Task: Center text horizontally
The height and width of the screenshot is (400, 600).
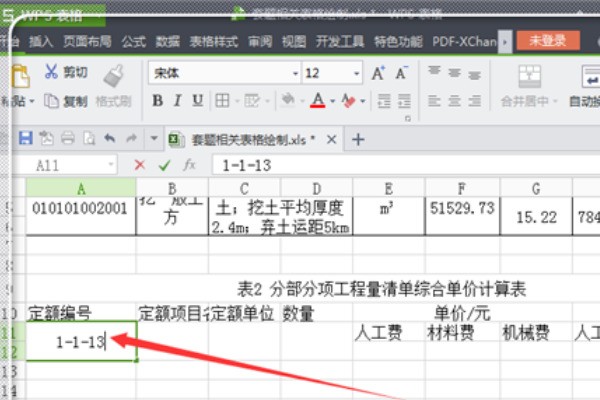Action: point(455,101)
